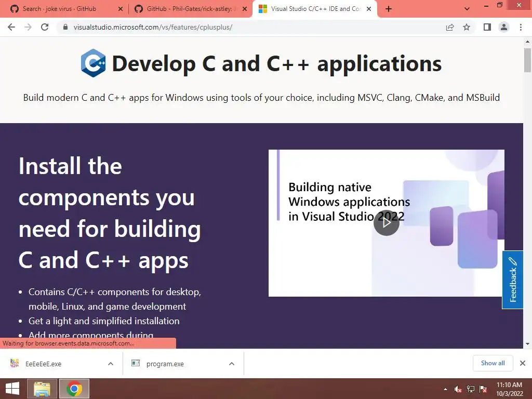Open the browser side panel

[x=487, y=27]
